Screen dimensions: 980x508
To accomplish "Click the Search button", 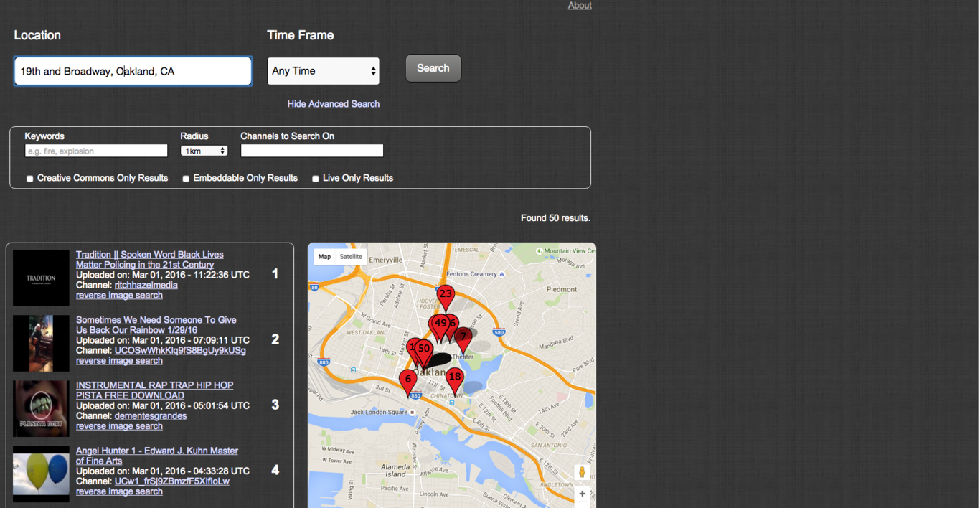I will (433, 68).
